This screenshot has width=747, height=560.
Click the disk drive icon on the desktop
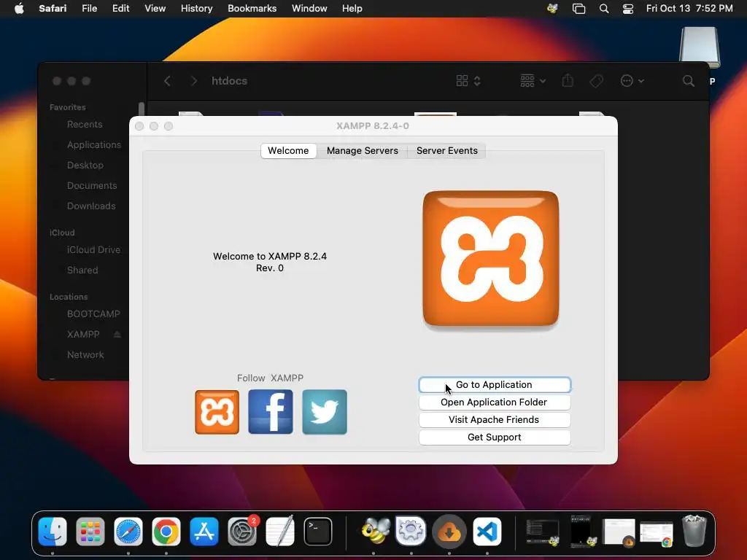(700, 47)
